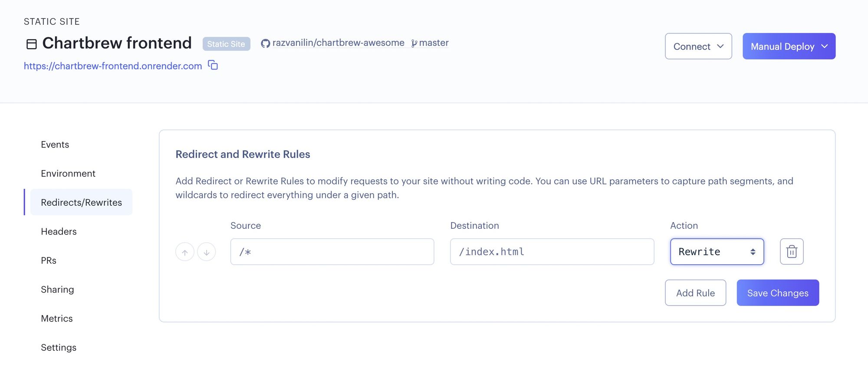Click Save Changes
868x385 pixels.
tap(778, 293)
